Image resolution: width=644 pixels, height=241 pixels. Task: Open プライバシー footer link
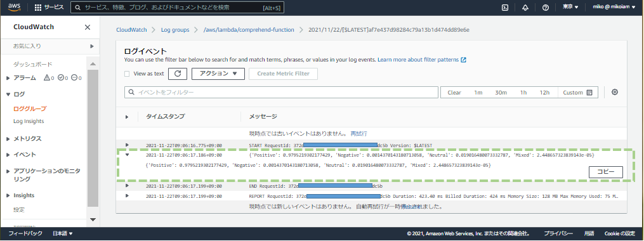(x=558, y=233)
